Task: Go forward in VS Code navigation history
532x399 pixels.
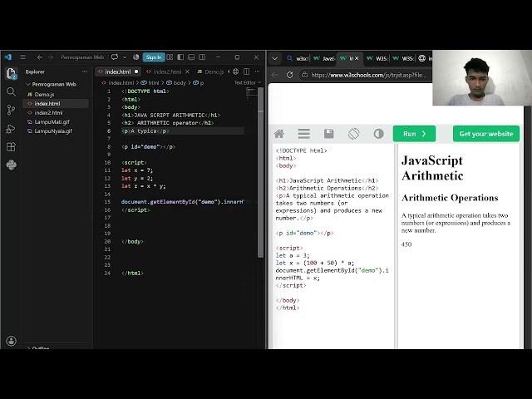Action: tap(51, 57)
